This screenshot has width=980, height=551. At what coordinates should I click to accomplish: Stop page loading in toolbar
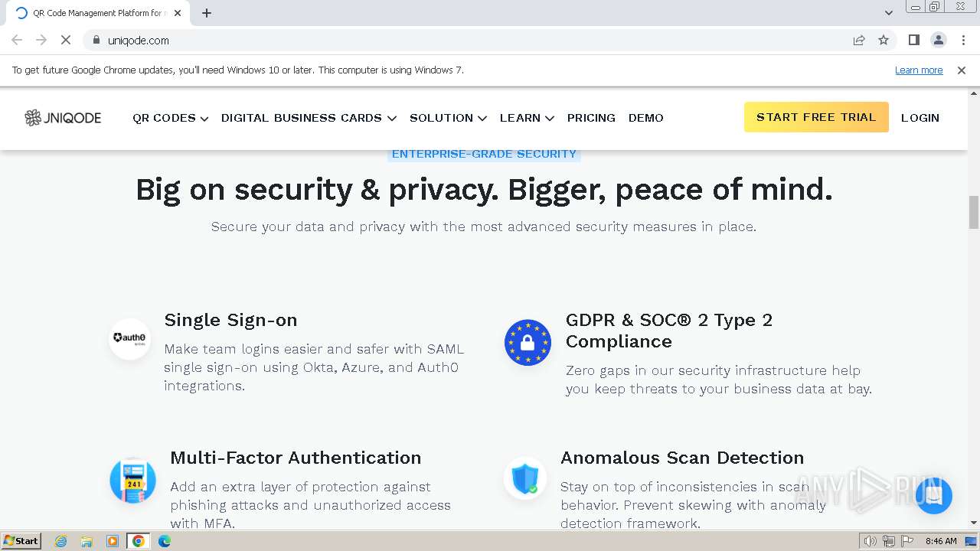click(x=66, y=40)
